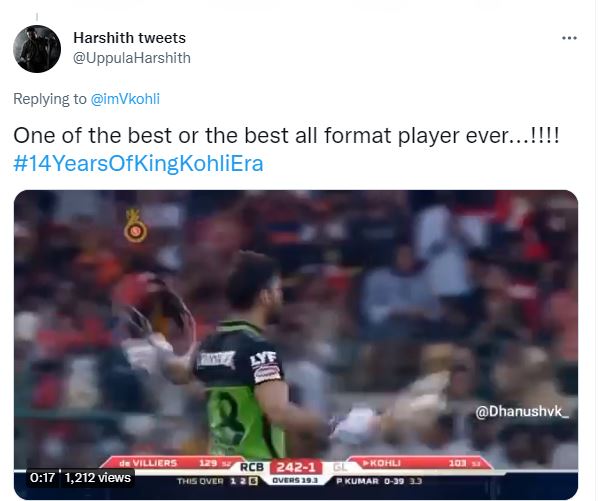Click the RCB logo in the video
Viewport: 599px width, 501px height.
point(135,226)
